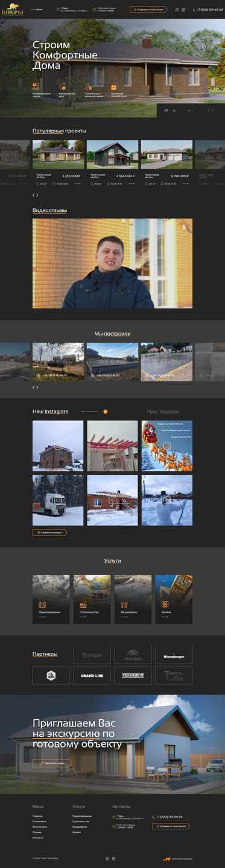The image size is (225, 868).
Task: Show next popular projects with right arrow
Action: point(37,195)
